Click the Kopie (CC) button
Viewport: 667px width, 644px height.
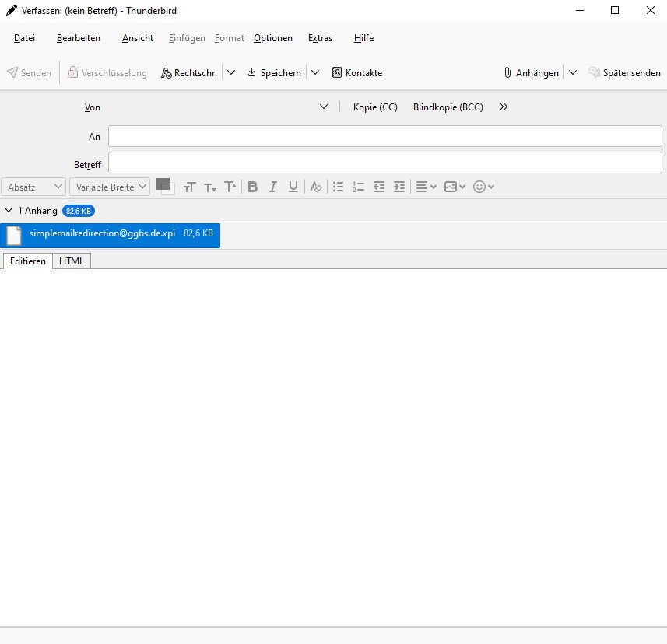click(x=375, y=107)
